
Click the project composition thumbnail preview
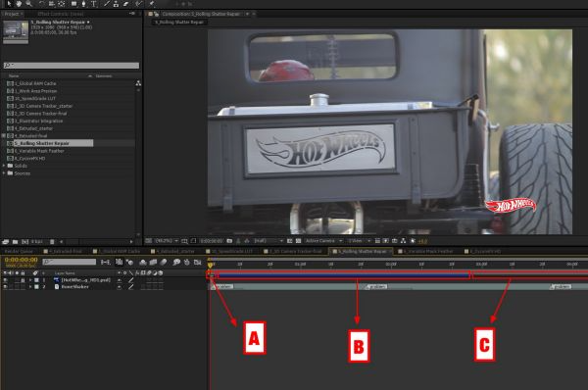pos(16,32)
